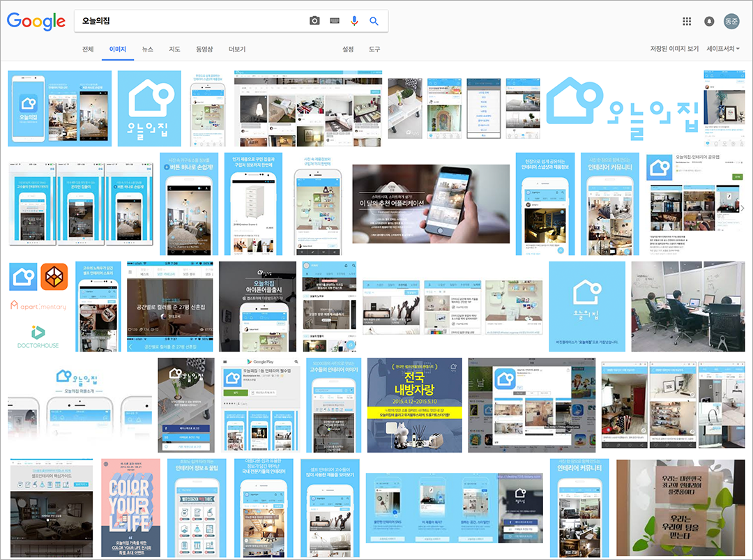Open the Google apps grid
This screenshot has height=560, width=753.
[687, 21]
